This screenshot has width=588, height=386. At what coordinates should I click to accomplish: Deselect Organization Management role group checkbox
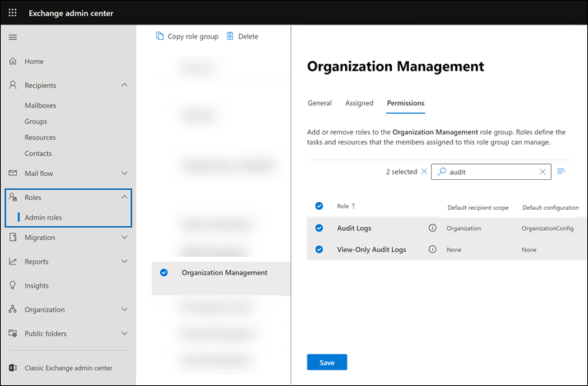pos(164,272)
